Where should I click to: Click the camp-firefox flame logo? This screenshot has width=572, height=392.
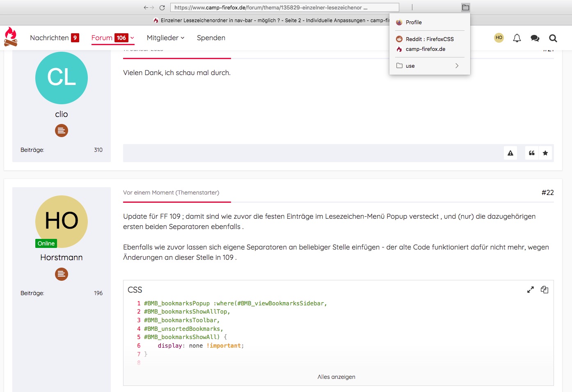11,37
